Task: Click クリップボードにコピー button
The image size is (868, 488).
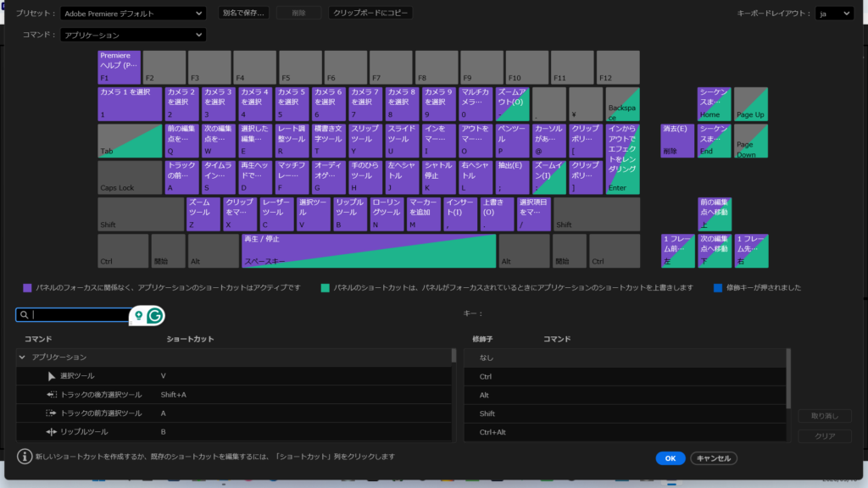Action: pos(370,13)
